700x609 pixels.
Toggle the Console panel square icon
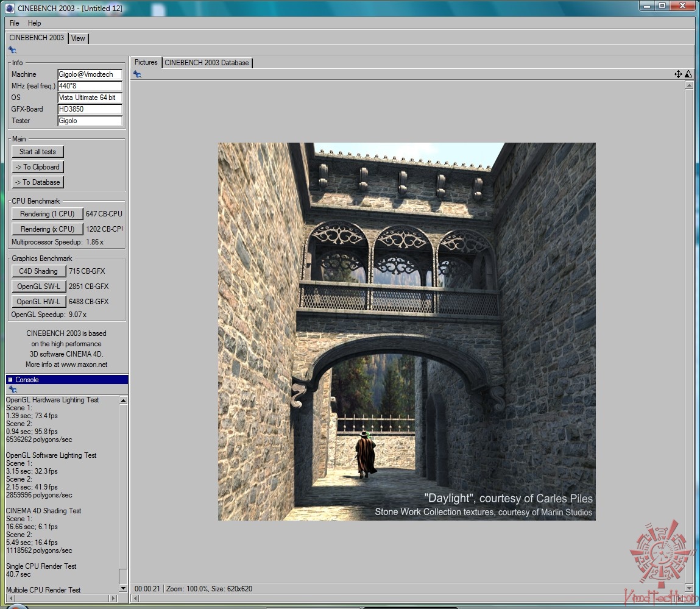(x=10, y=380)
